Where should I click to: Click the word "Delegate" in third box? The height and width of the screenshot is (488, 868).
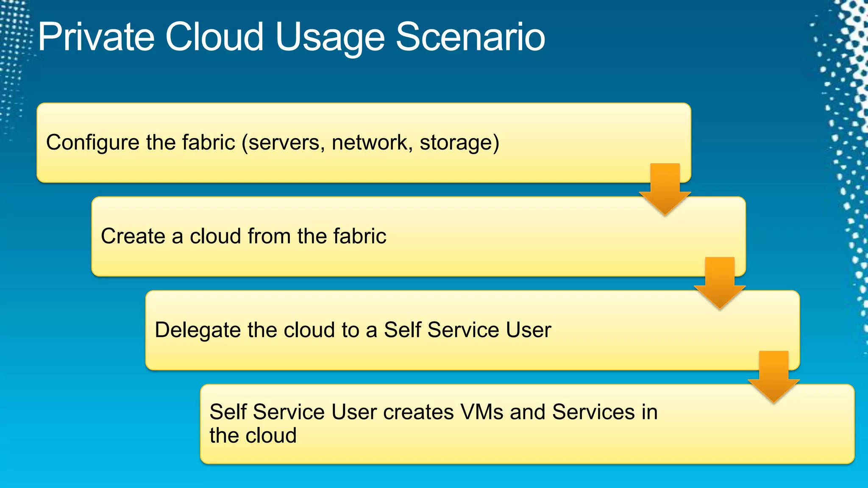198,330
